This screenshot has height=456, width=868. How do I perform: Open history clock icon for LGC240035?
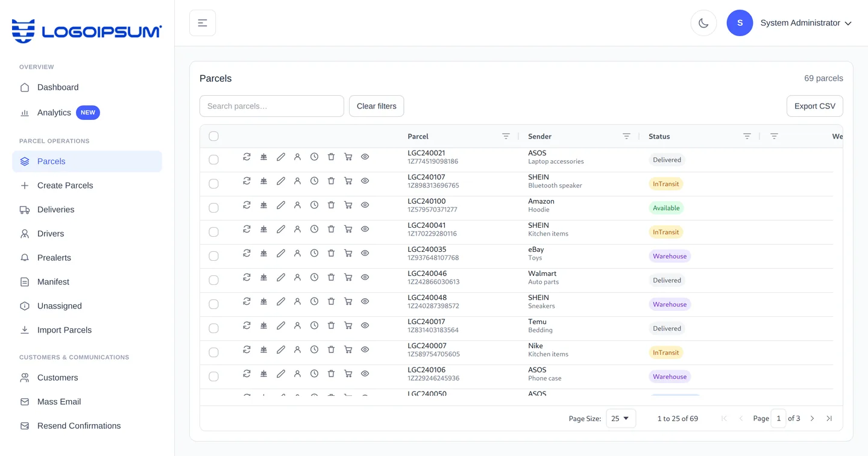coord(314,253)
